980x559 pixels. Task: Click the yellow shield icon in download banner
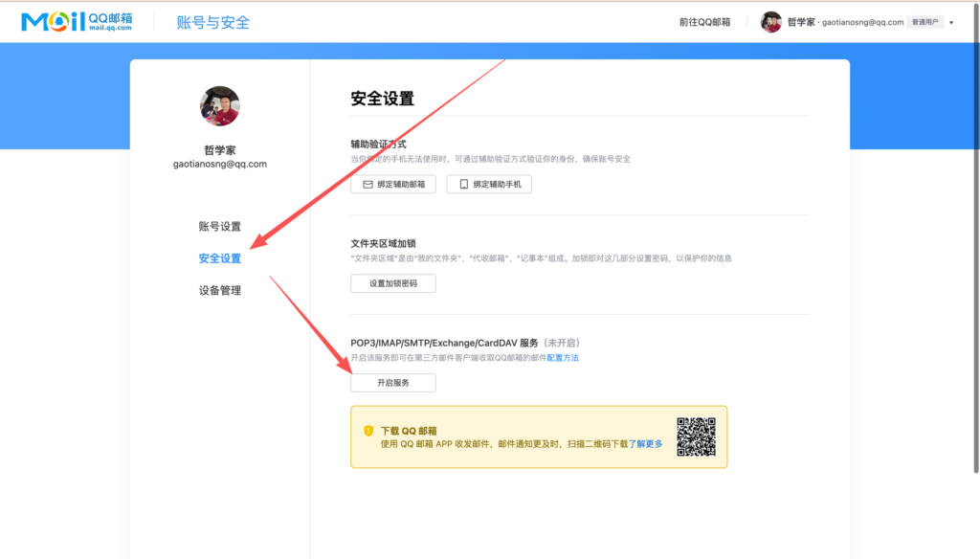coord(368,432)
